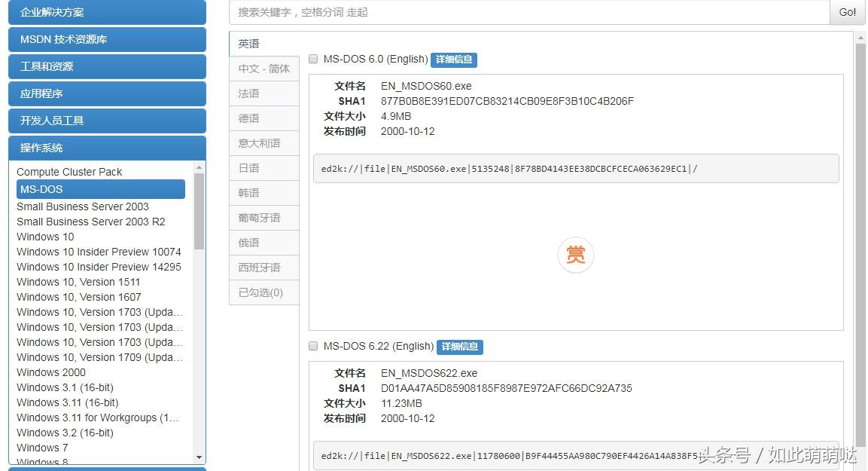Screen dimensions: 868x471
Task: Select Windows 3.1 (16-bit)
Action: (x=65, y=387)
